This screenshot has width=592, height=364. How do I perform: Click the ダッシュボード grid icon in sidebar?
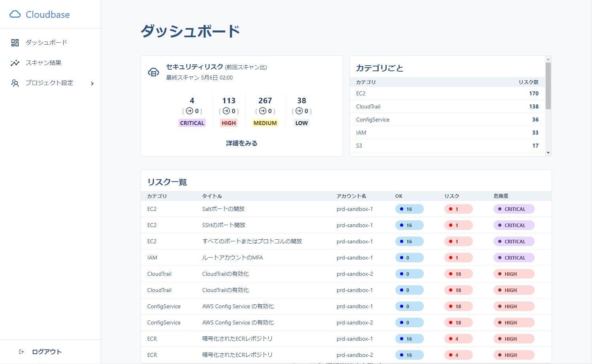(x=15, y=43)
